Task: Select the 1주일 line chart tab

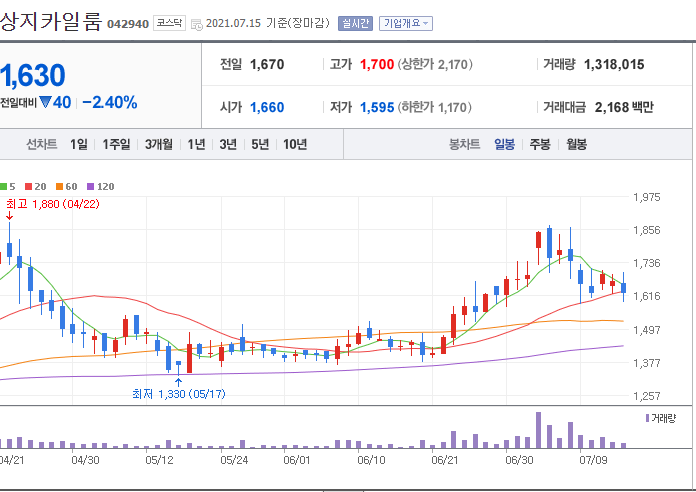Action: pos(116,144)
